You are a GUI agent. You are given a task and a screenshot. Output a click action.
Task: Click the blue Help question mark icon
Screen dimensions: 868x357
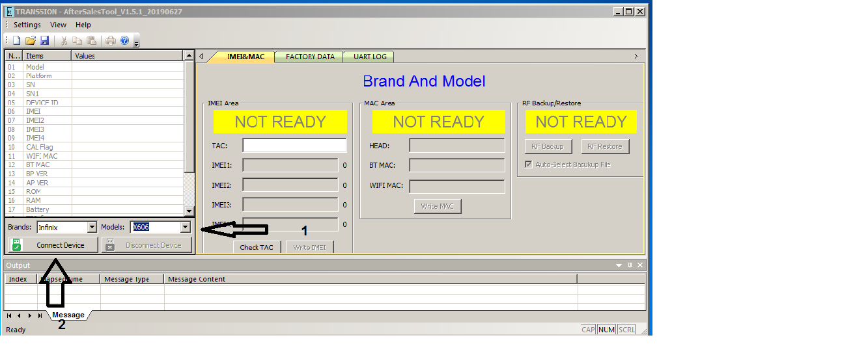pyautogui.click(x=124, y=40)
